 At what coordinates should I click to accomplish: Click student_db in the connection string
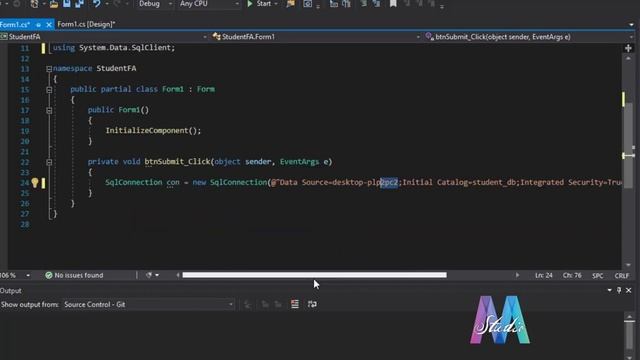(494, 182)
